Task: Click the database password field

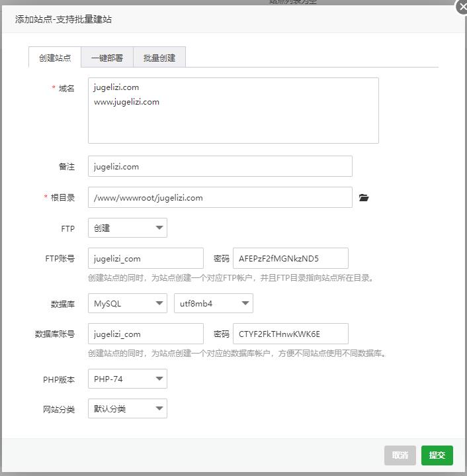Action: [290, 334]
